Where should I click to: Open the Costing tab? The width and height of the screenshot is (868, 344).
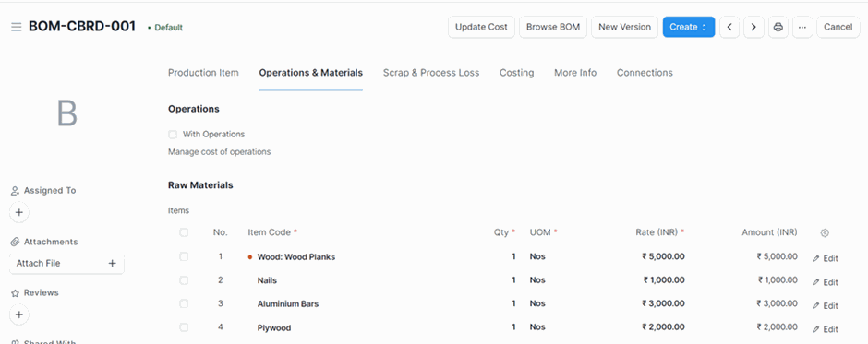point(516,73)
